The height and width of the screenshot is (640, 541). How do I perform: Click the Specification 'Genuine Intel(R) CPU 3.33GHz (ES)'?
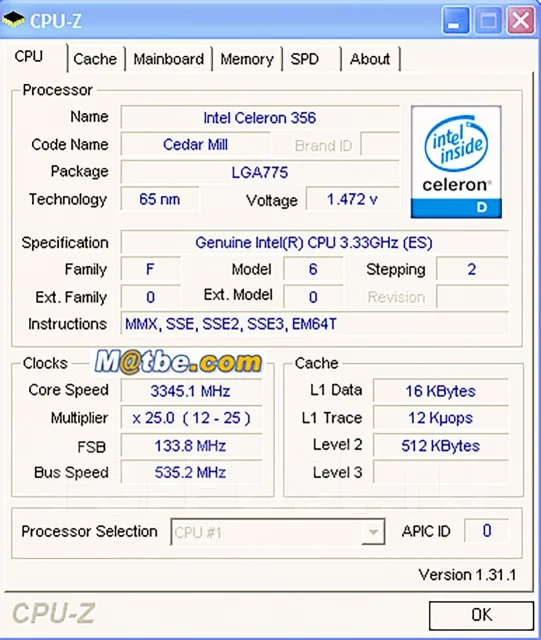pos(314,242)
